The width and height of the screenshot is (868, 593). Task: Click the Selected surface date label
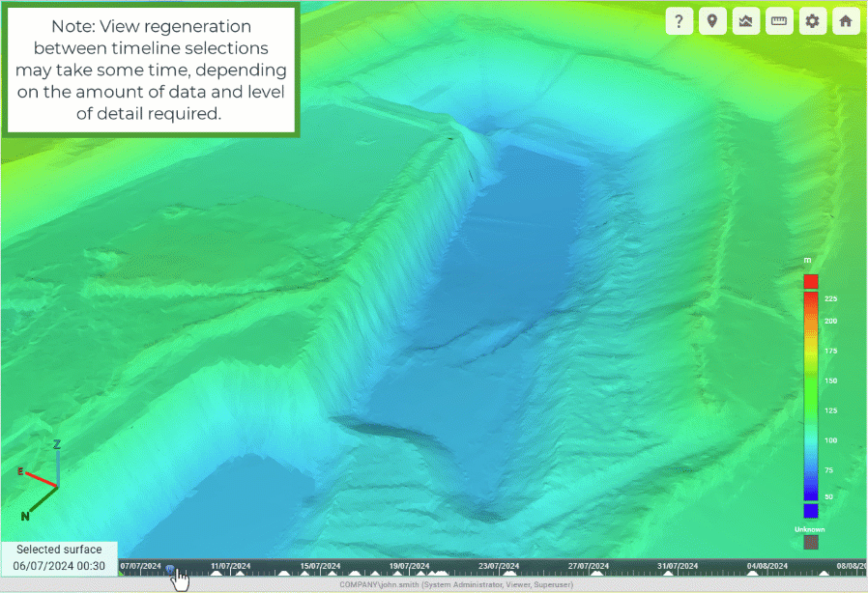pos(59,557)
